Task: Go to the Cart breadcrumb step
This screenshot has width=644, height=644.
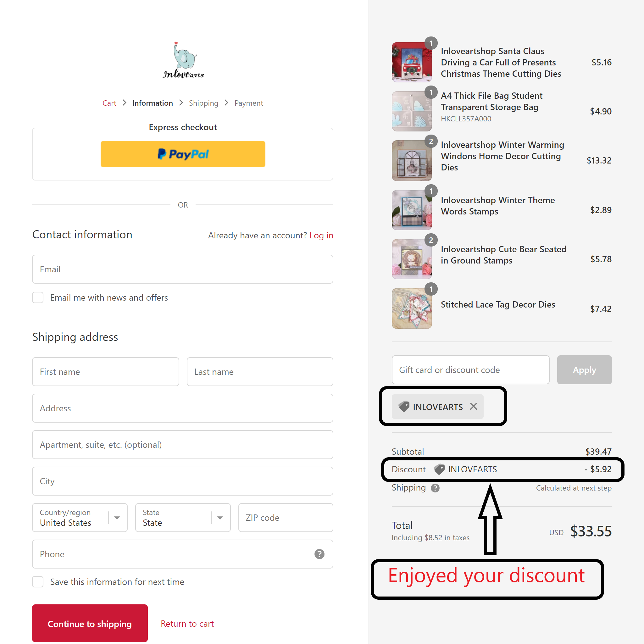Action: (109, 103)
